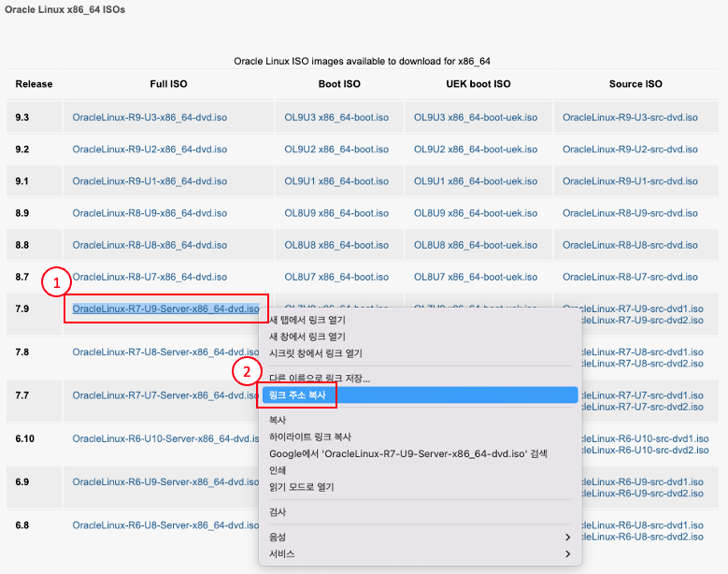Open OL9U1 x86_64-boot-uek.iso link
This screenshot has width=728, height=574.
(476, 181)
